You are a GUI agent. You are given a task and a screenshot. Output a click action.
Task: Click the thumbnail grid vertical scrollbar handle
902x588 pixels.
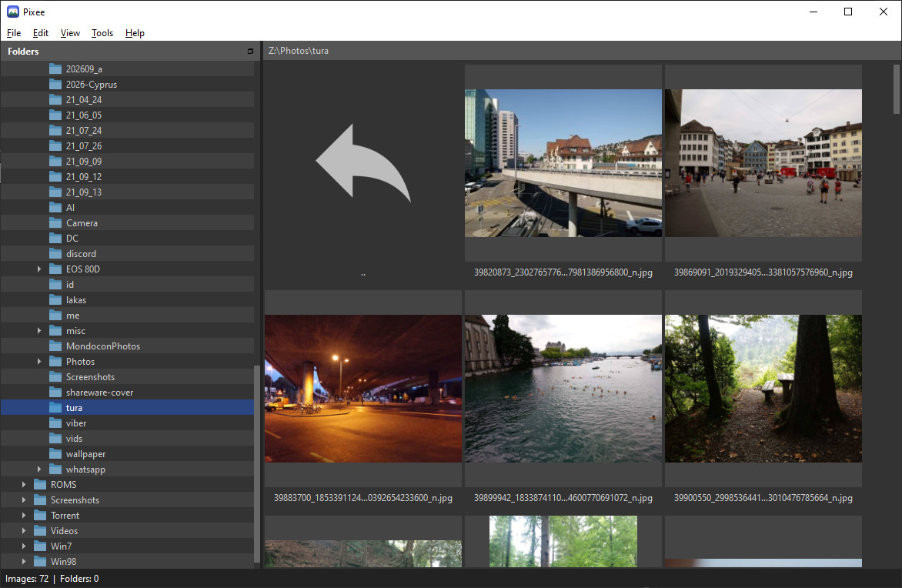(x=897, y=89)
